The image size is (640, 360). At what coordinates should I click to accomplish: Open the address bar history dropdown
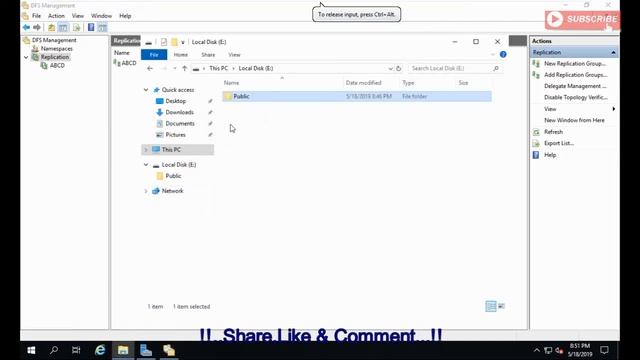click(390, 69)
